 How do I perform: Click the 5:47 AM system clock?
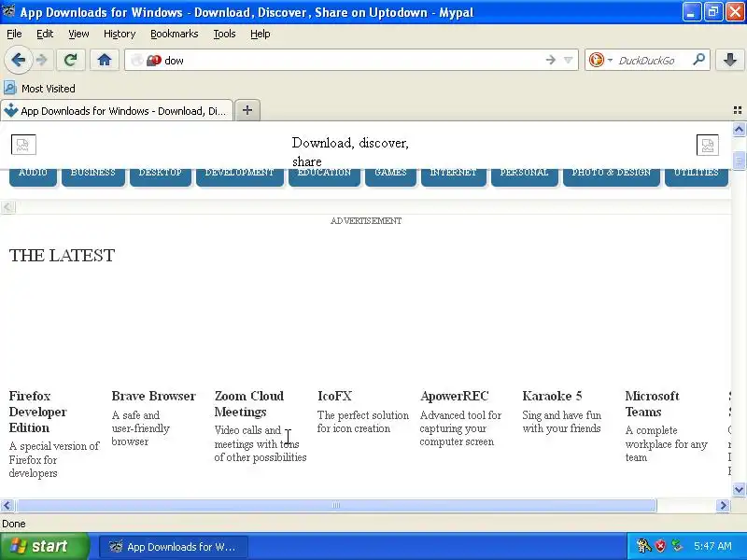click(x=712, y=546)
